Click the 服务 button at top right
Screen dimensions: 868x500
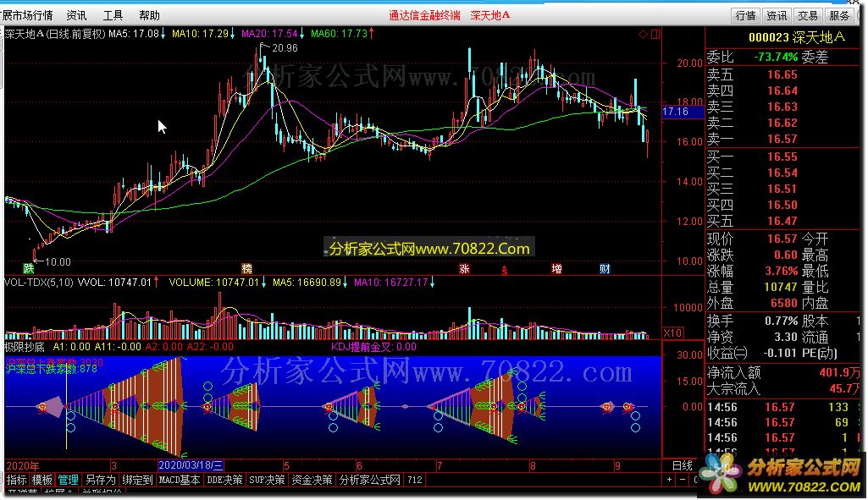coord(838,16)
